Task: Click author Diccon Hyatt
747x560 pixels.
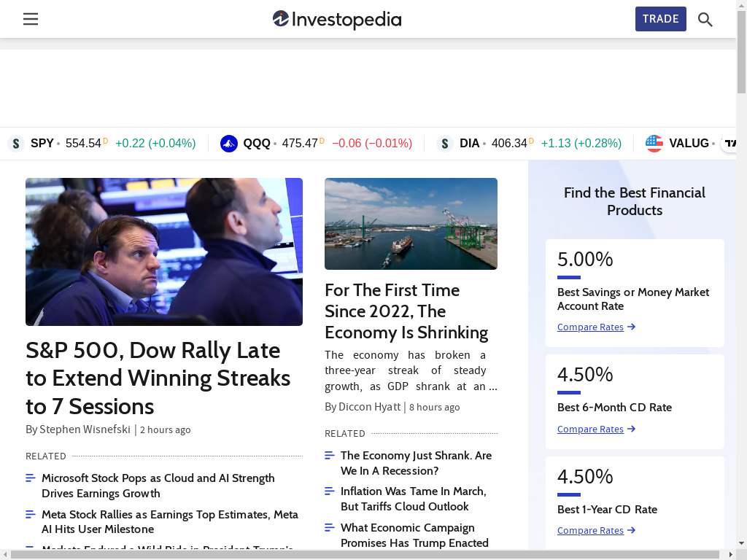Action: click(x=369, y=407)
